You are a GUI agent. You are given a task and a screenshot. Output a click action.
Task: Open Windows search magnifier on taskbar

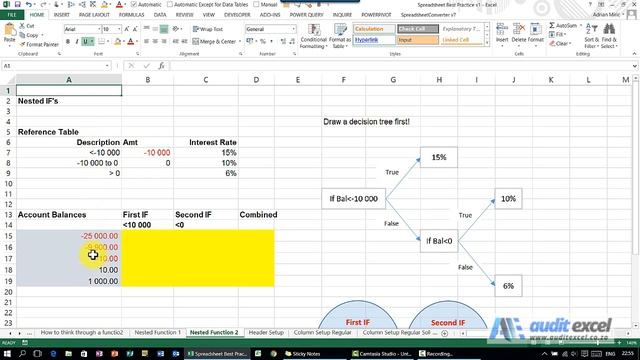point(22,353)
